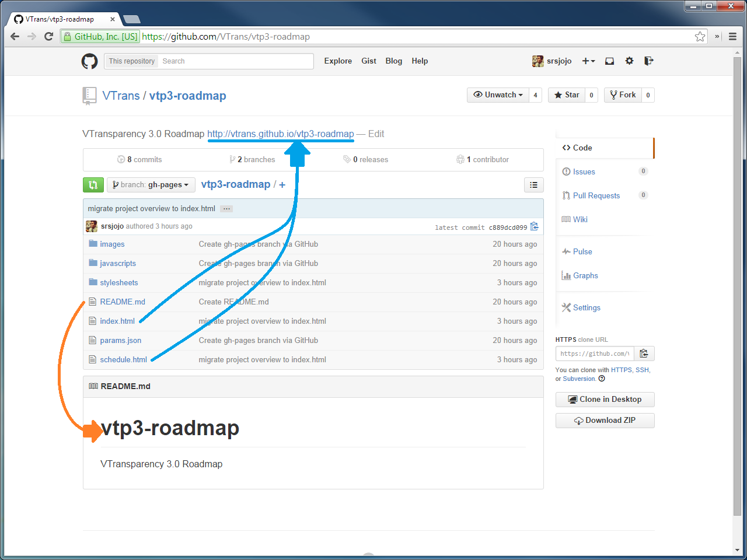
Task: Click the Clone in Desktop button
Action: point(605,400)
